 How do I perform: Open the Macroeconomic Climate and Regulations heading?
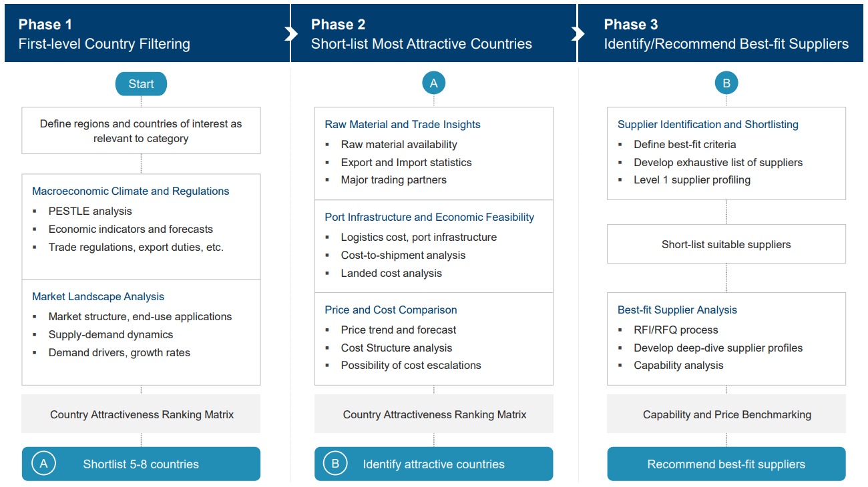click(131, 191)
